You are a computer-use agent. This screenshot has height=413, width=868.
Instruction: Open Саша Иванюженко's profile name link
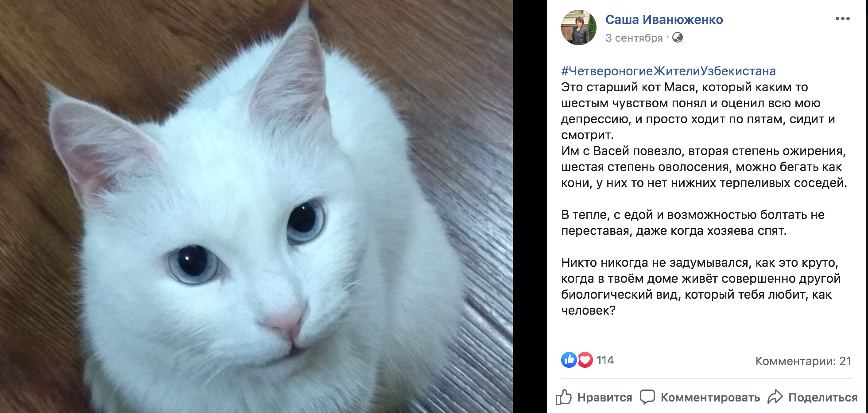664,20
